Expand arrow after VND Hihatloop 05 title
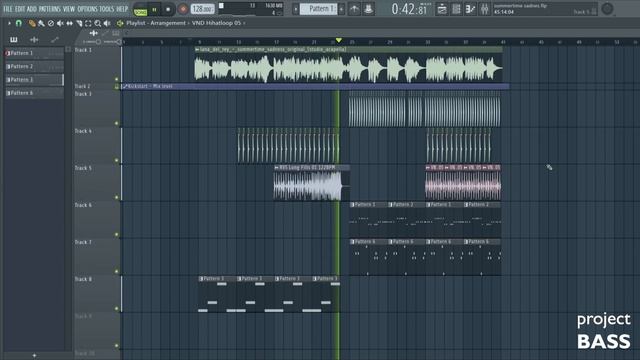This screenshot has height=360, width=640. pyautogui.click(x=244, y=23)
